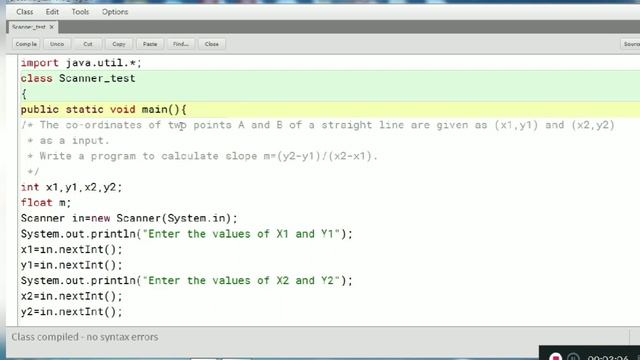This screenshot has width=640, height=360.
Task: Click the 'float m;' line
Action: [x=46, y=202]
